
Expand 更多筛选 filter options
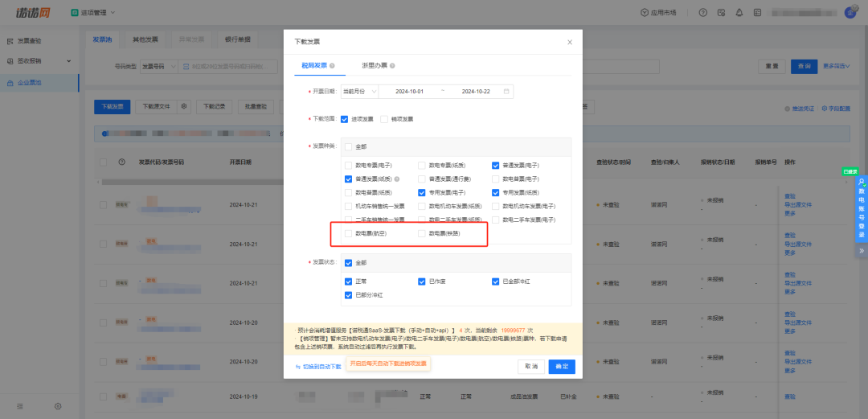(836, 67)
